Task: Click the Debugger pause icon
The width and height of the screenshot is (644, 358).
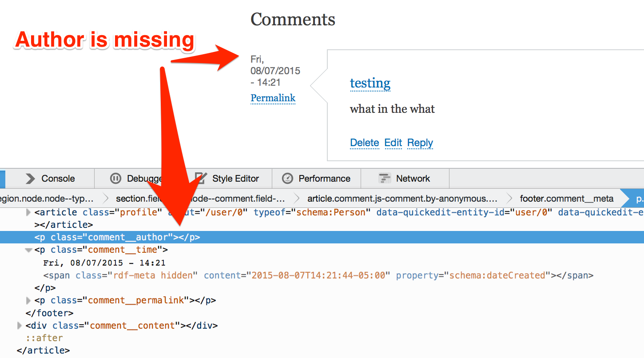Action: click(x=115, y=178)
